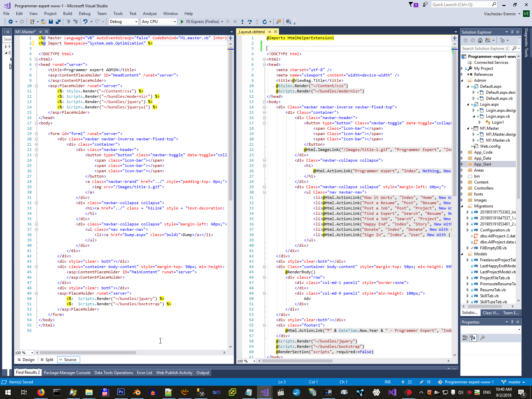Screen dimensions: 532x399
Task: Click the Step Over debug icon
Action: tap(250, 22)
